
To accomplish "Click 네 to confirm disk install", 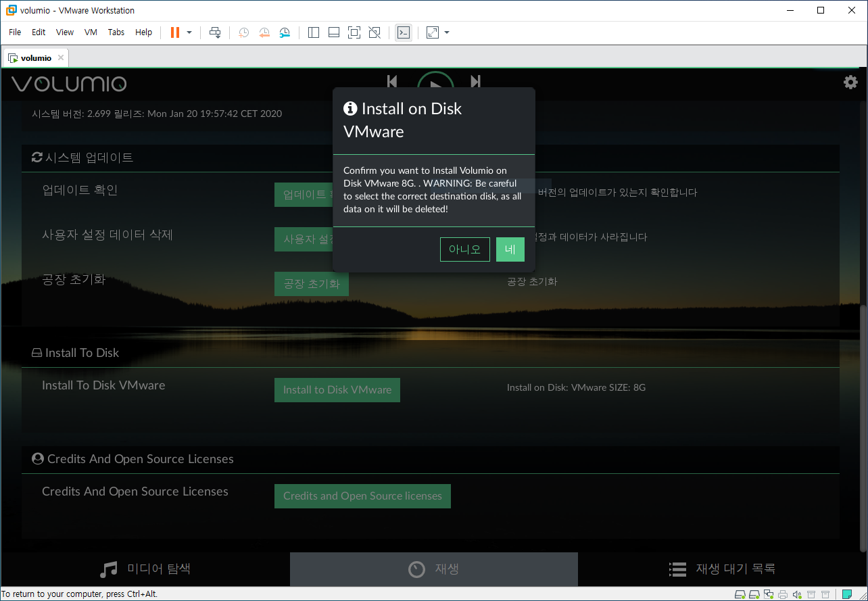I will pos(510,249).
